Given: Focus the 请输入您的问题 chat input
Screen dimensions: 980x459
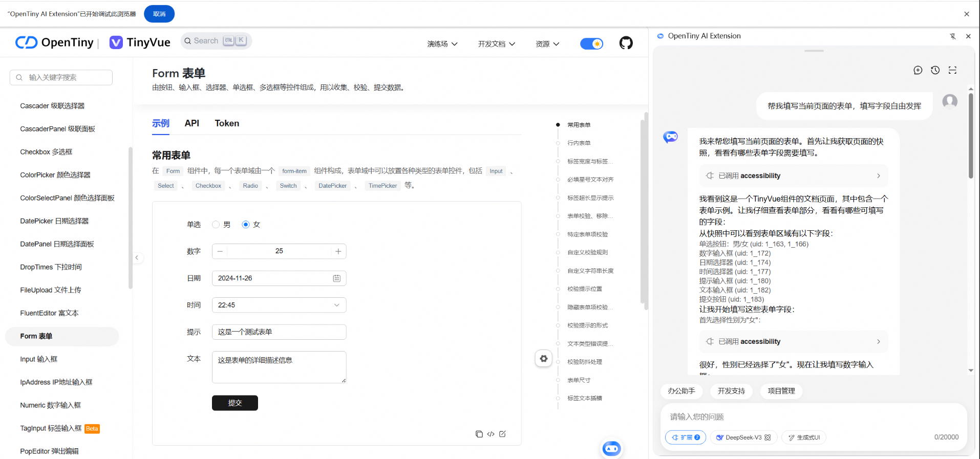Looking at the screenshot, I should 814,417.
